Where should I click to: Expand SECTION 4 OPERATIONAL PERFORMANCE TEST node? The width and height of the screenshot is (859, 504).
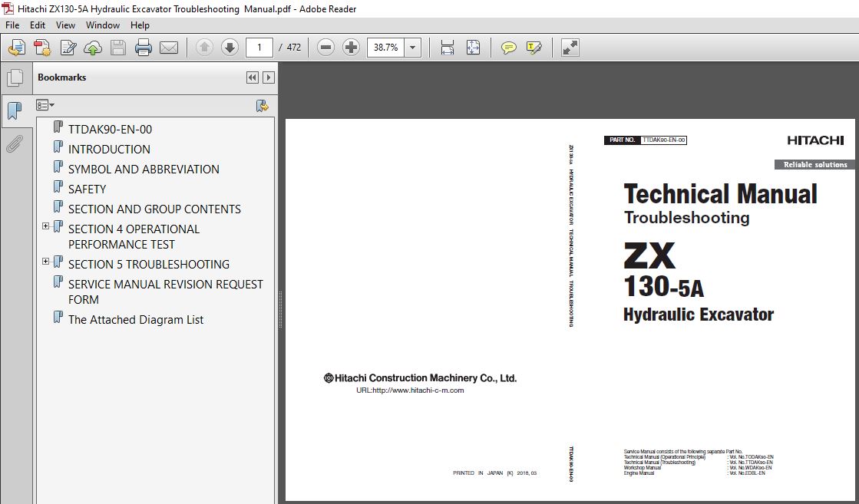pos(46,226)
